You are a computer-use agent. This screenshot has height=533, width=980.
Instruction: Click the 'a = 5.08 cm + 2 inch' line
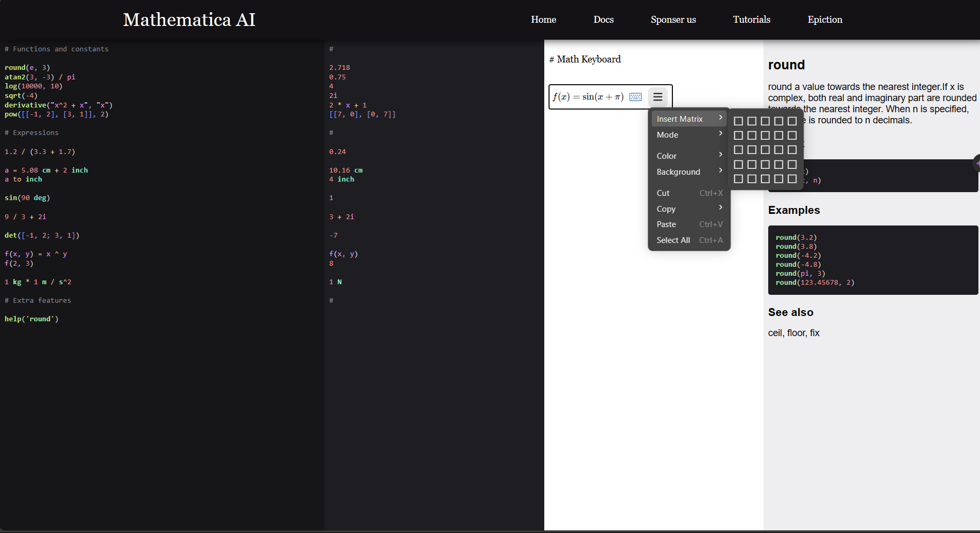click(x=46, y=170)
